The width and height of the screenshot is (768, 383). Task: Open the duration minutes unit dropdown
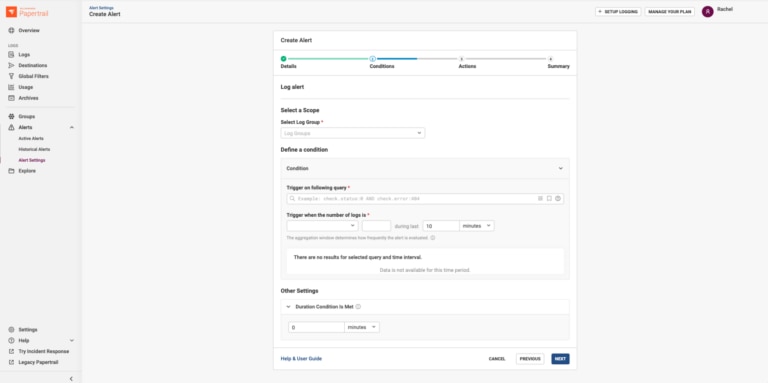[362, 327]
